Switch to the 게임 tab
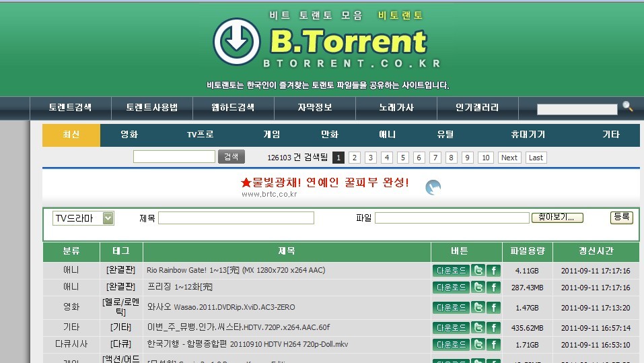The height and width of the screenshot is (363, 644). (x=271, y=135)
